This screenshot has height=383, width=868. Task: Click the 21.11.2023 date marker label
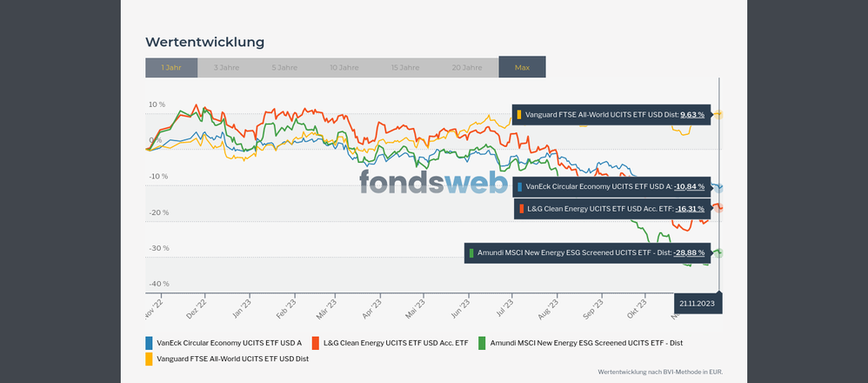[698, 303]
